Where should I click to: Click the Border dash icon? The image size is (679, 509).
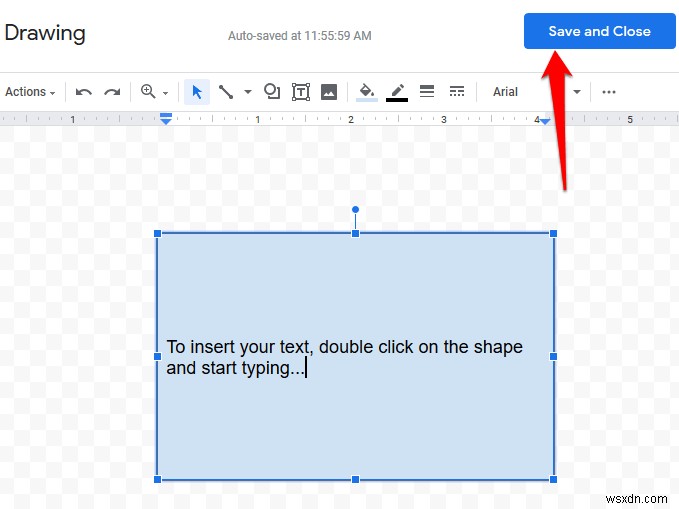457,91
